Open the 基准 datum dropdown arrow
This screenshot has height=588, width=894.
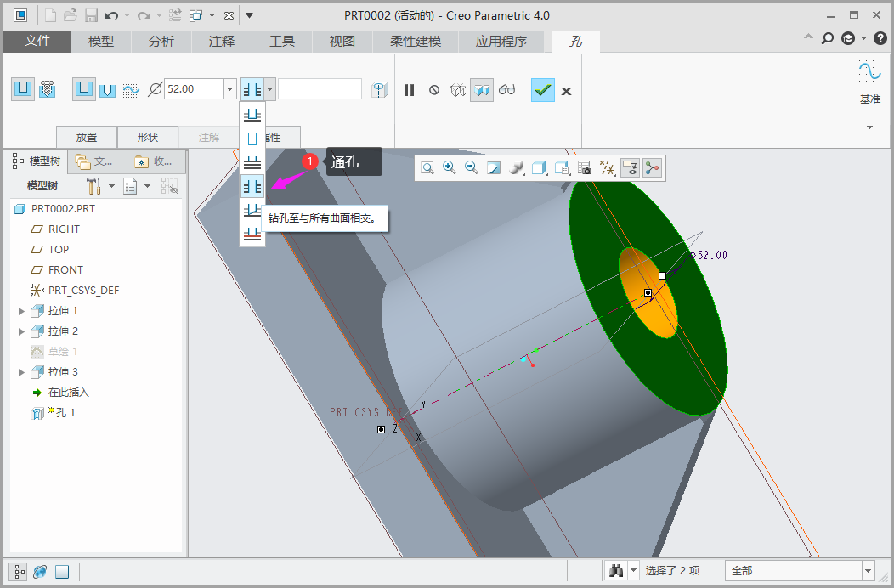tap(869, 127)
